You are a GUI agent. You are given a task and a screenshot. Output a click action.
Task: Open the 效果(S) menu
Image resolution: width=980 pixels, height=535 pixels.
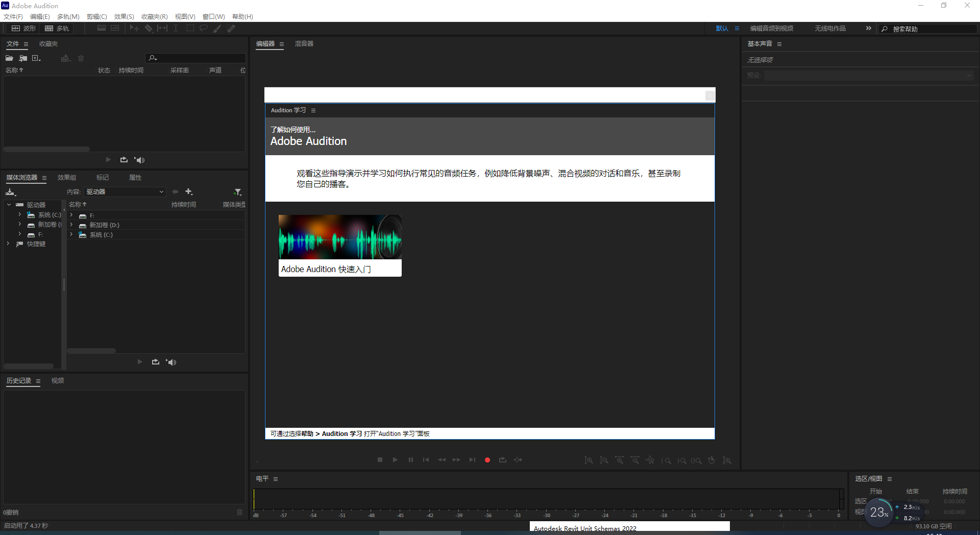(124, 16)
